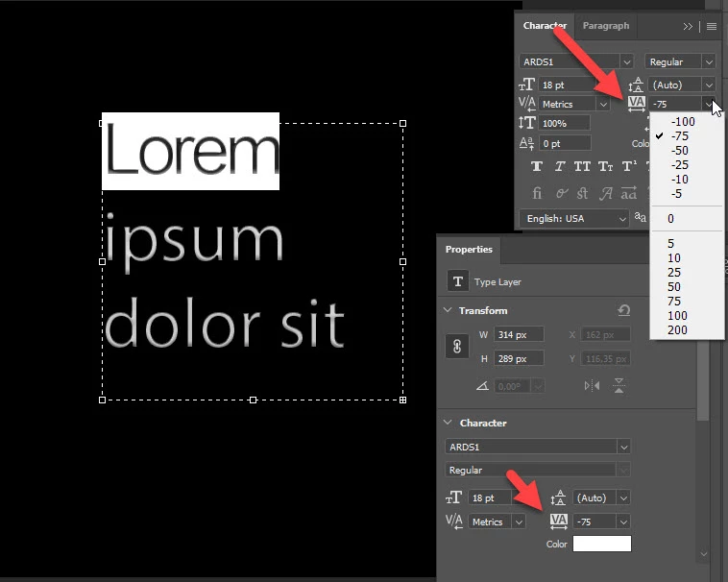Toggle swash A button

(x=605, y=193)
